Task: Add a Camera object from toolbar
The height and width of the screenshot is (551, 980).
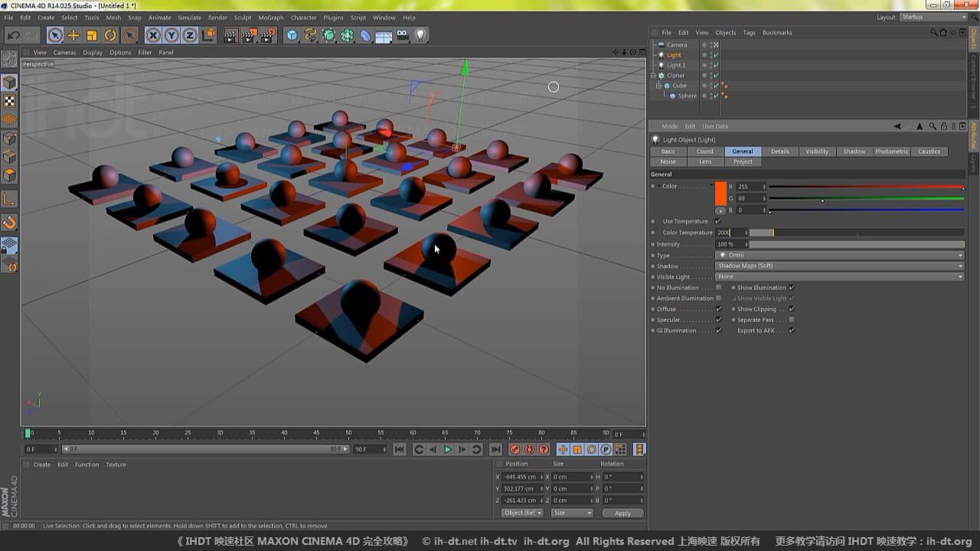Action: 402,35
